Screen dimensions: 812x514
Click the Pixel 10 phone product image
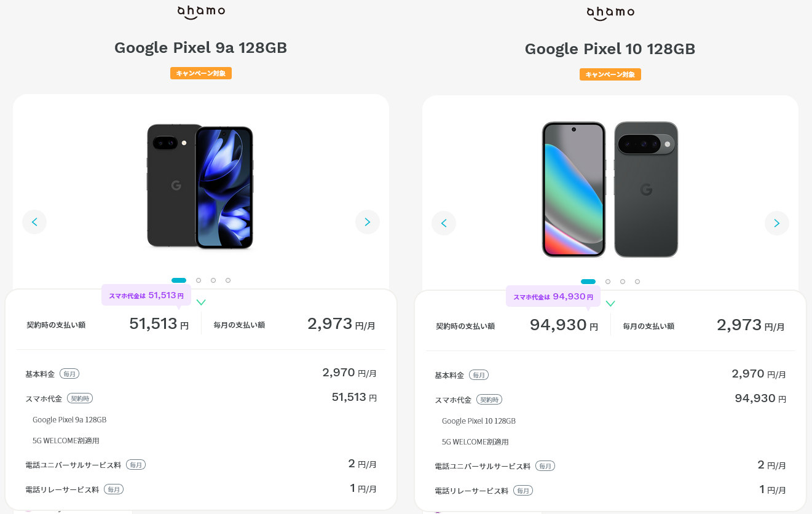(x=610, y=189)
